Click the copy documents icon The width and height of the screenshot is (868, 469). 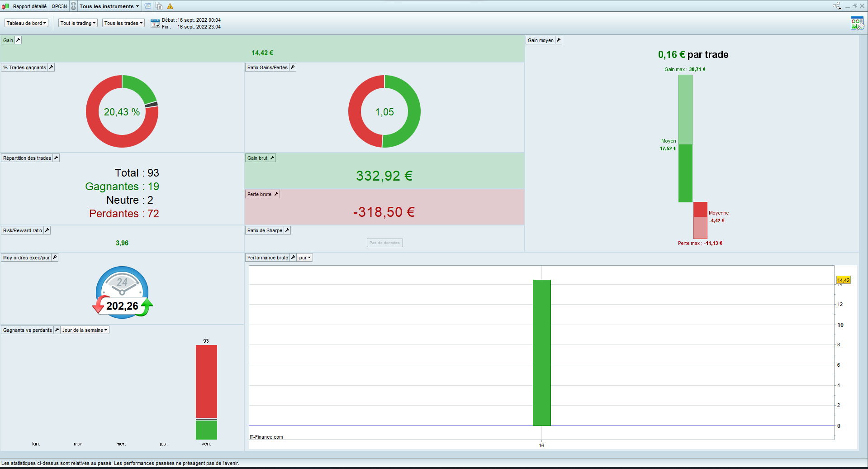click(x=159, y=6)
